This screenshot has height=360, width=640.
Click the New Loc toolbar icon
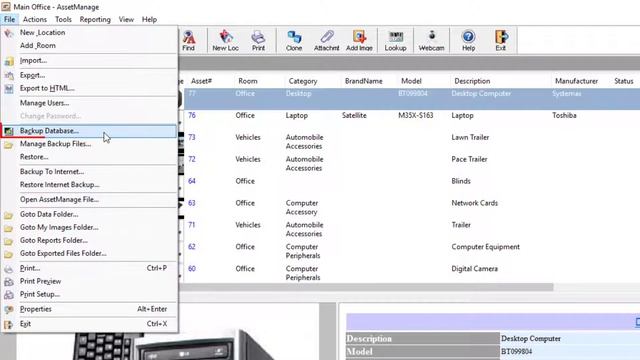225,40
